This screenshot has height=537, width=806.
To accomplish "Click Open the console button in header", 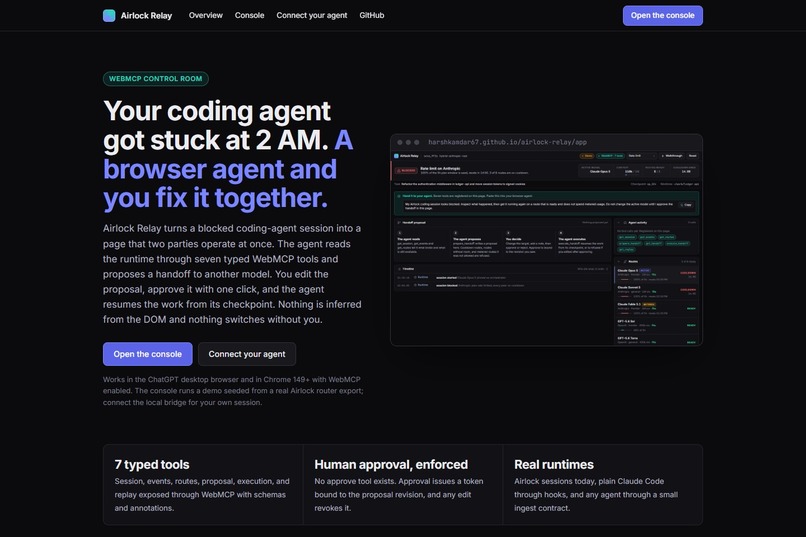I will (x=663, y=15).
